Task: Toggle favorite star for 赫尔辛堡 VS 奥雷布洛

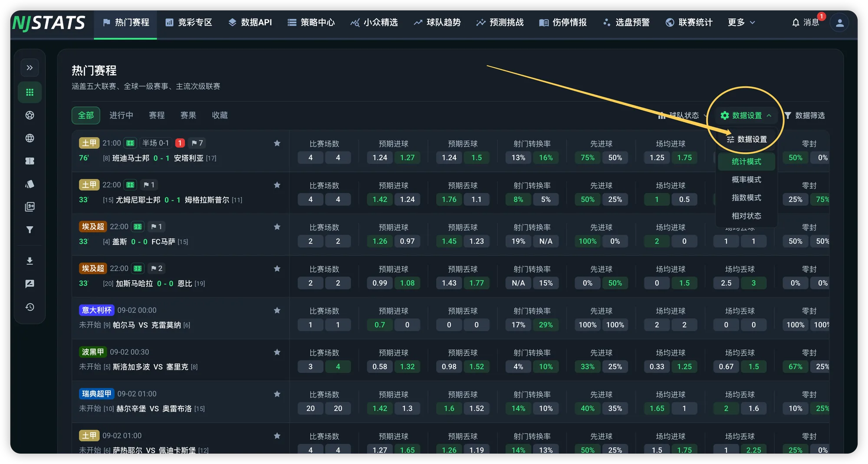Action: tap(277, 394)
